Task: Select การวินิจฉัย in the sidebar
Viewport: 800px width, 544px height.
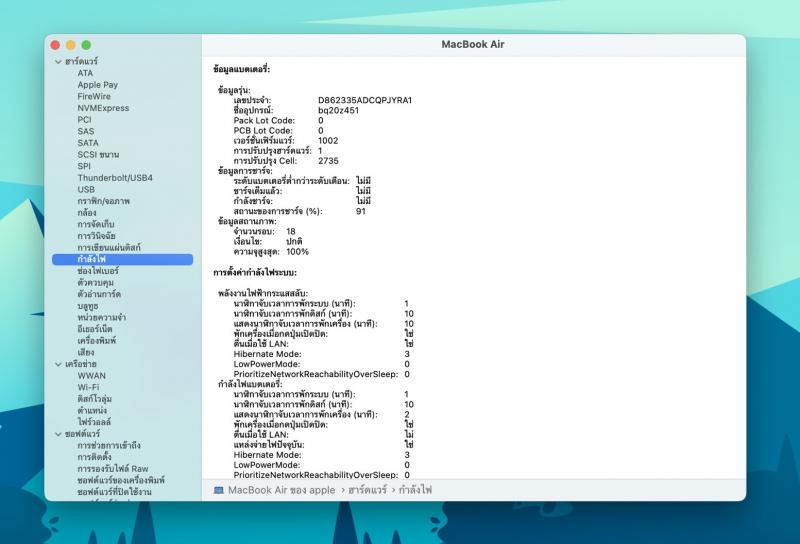Action: pos(96,236)
